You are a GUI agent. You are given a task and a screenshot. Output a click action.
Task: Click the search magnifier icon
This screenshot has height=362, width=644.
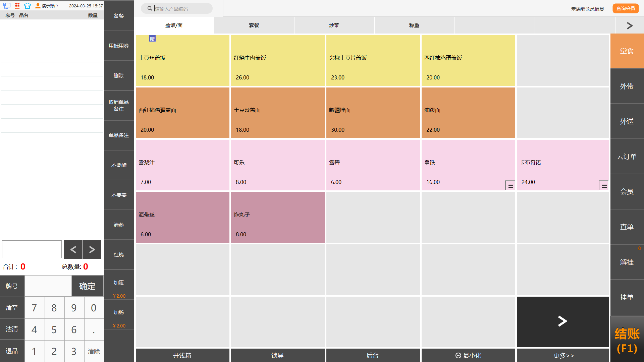(150, 8)
